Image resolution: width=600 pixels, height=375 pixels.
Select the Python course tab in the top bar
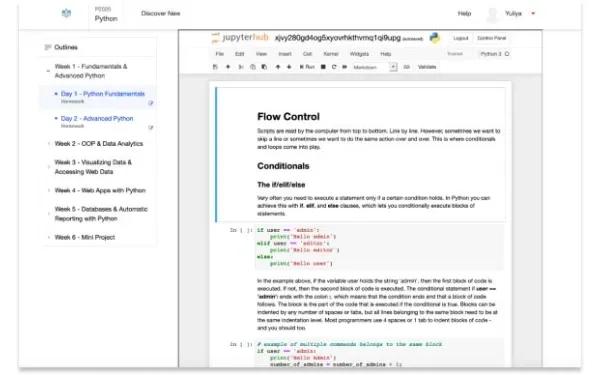point(106,14)
